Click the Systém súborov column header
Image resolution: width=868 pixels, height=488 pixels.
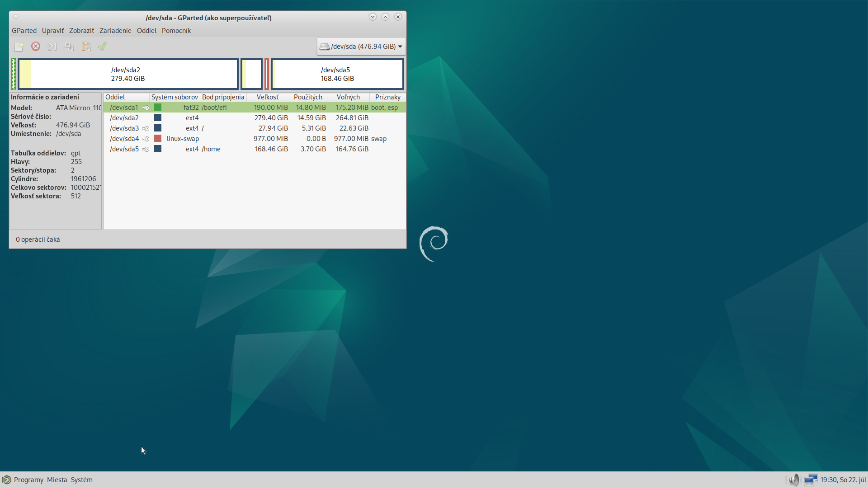click(175, 97)
